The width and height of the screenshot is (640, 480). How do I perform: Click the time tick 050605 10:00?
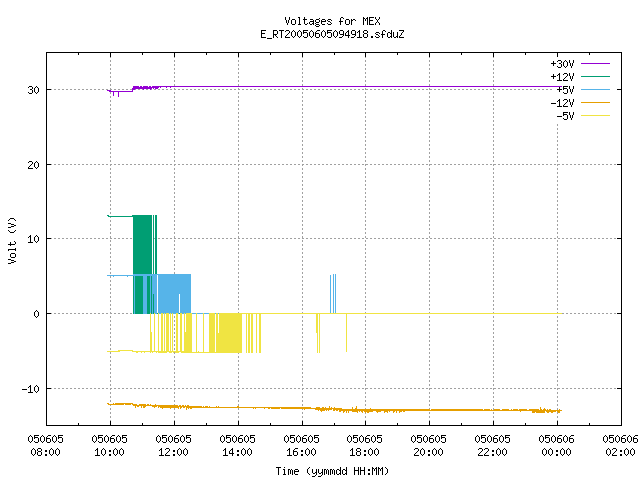pyautogui.click(x=110, y=445)
